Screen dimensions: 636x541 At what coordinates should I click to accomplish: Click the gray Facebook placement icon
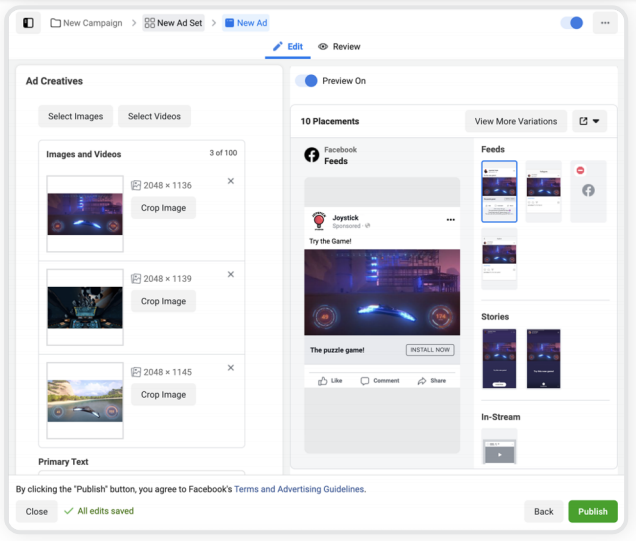click(589, 190)
